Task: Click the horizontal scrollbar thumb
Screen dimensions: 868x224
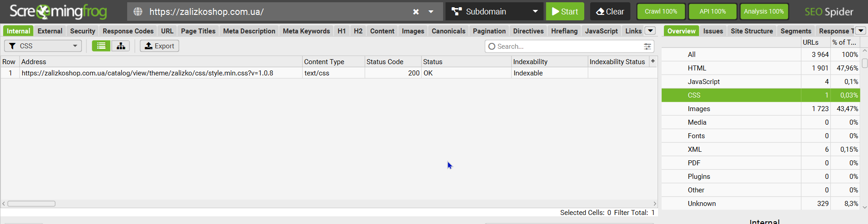Action: pos(31,204)
